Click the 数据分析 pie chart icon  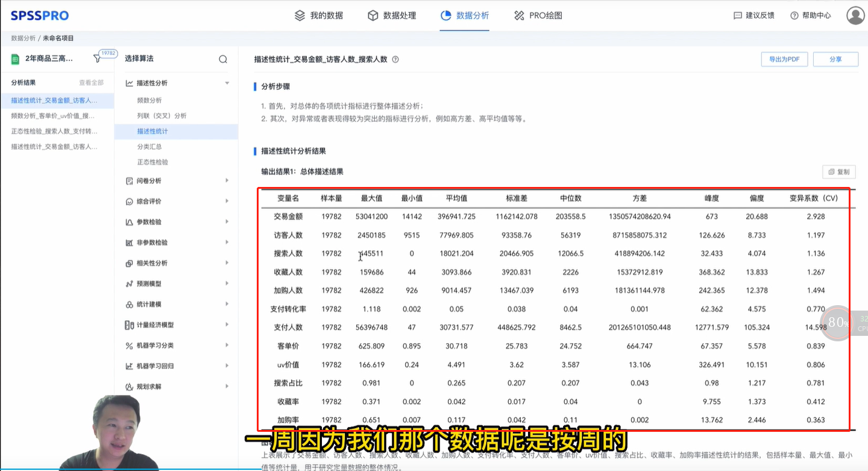[445, 16]
